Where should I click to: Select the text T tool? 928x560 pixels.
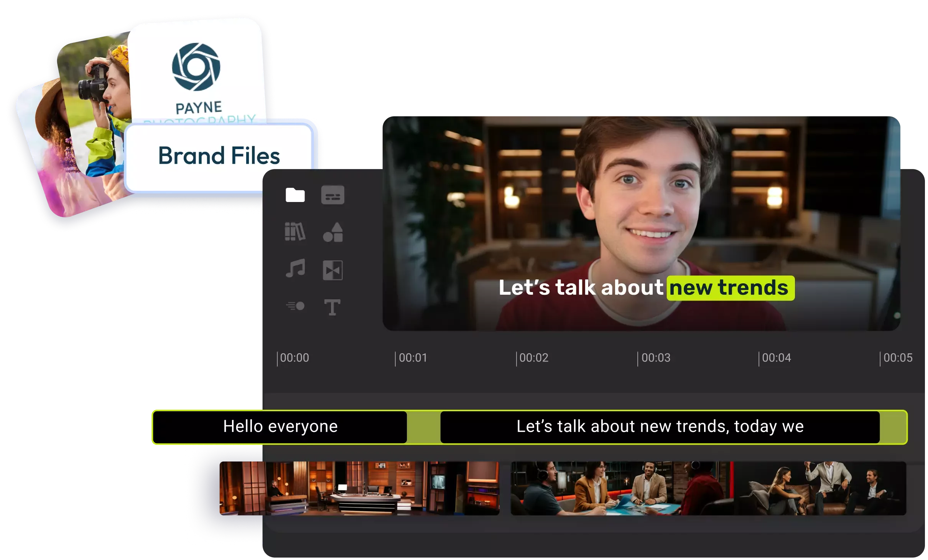click(332, 307)
